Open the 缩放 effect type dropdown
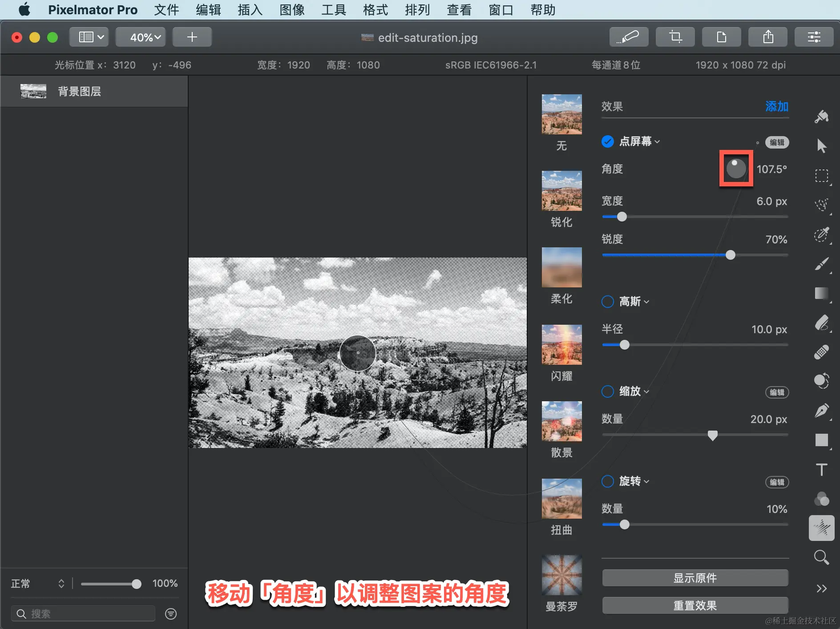 pyautogui.click(x=634, y=391)
